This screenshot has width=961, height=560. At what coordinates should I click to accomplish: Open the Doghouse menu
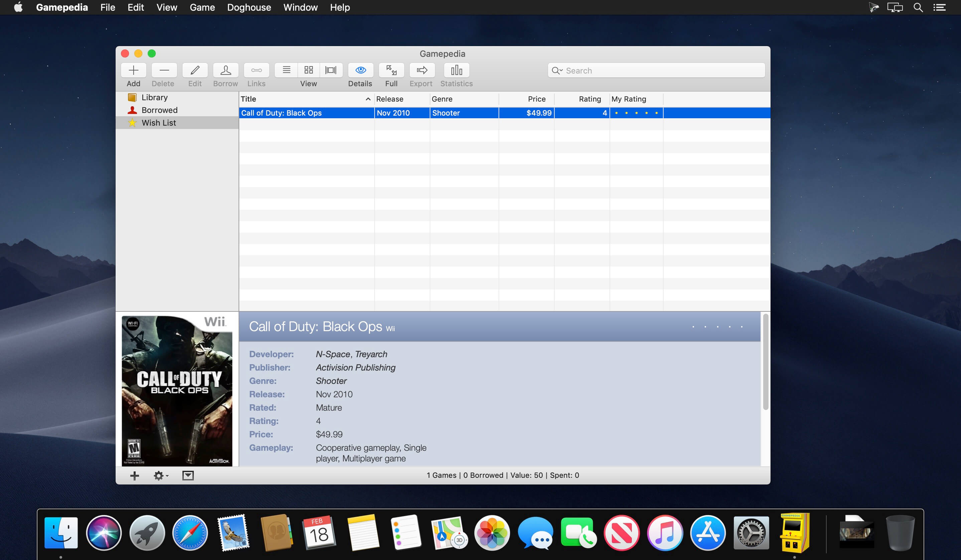[x=249, y=7]
